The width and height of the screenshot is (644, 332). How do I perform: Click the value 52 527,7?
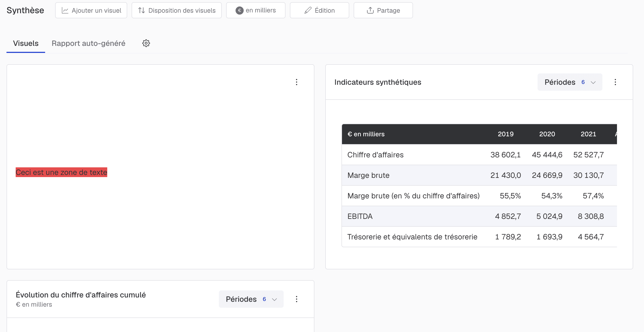tap(589, 155)
